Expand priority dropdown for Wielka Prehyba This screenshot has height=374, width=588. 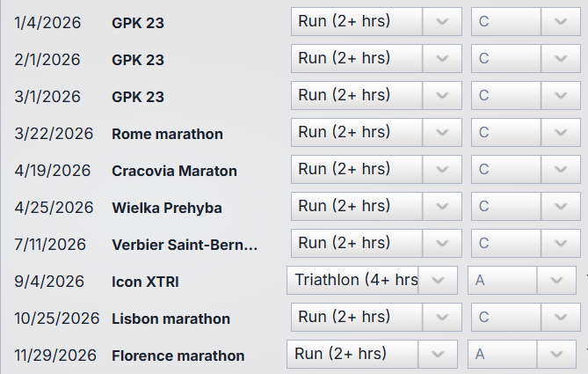(x=559, y=207)
